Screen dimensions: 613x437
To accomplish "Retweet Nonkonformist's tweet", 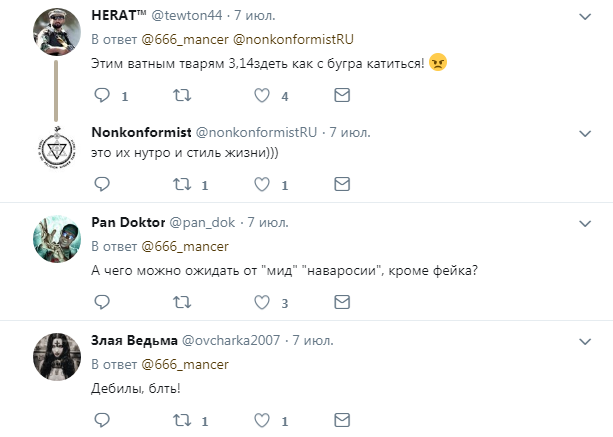I will click(181, 184).
